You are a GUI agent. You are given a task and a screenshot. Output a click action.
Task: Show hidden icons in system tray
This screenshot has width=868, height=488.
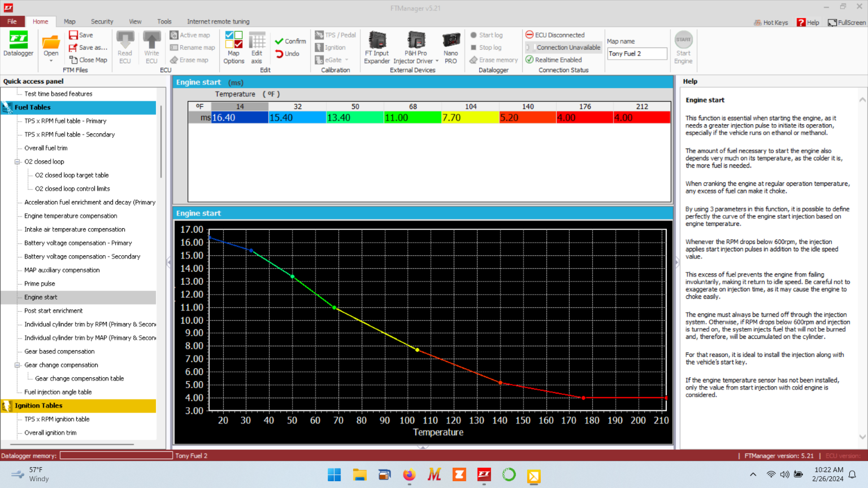pyautogui.click(x=753, y=474)
